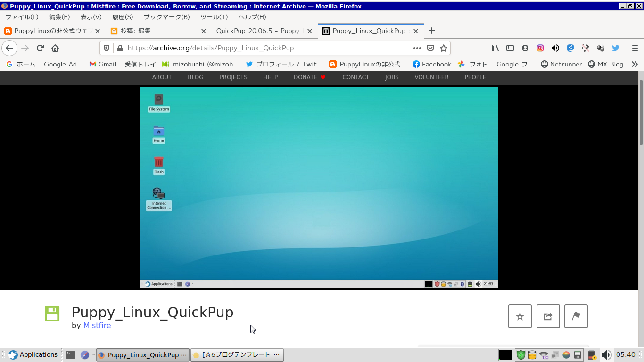Expand overflow bookmarks with the chevron
The image size is (644, 362).
point(635,64)
